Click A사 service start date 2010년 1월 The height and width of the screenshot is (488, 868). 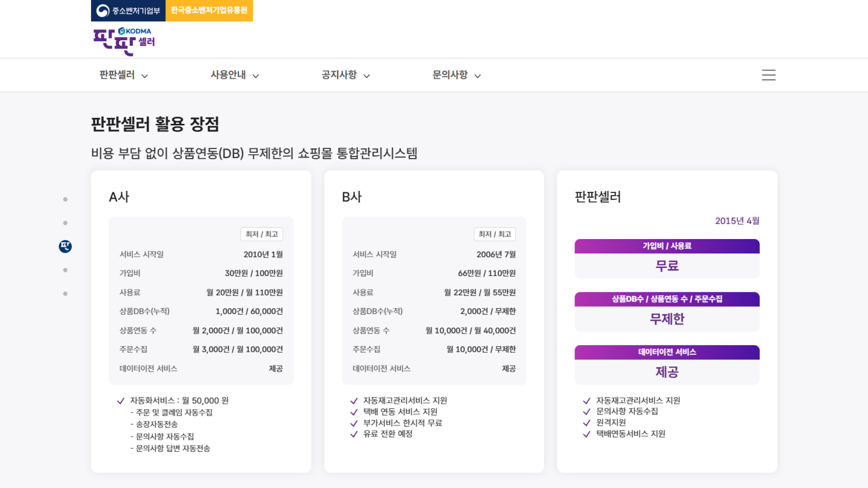pyautogui.click(x=263, y=254)
